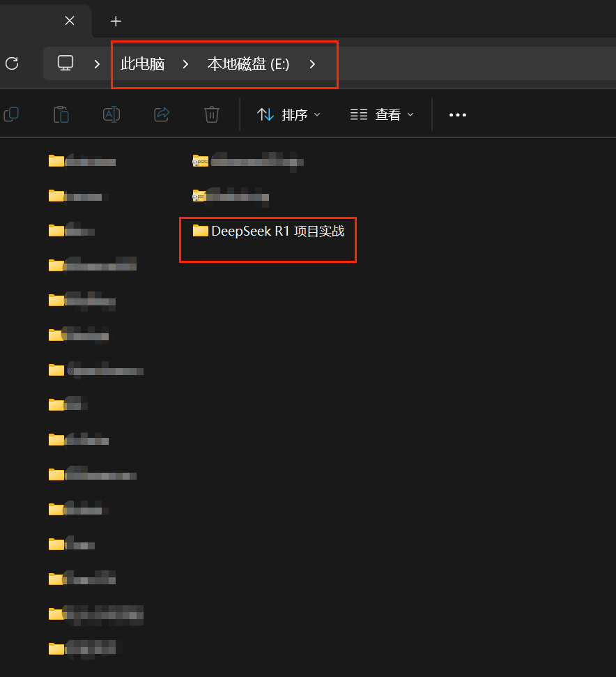Refresh the current folder view
The width and height of the screenshot is (616, 677).
pos(12,63)
